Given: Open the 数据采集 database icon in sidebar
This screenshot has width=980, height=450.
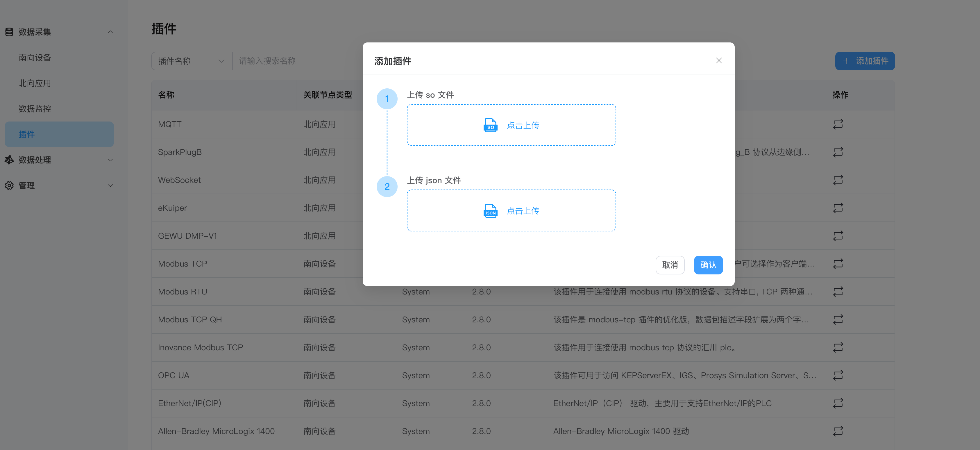Looking at the screenshot, I should coord(9,32).
